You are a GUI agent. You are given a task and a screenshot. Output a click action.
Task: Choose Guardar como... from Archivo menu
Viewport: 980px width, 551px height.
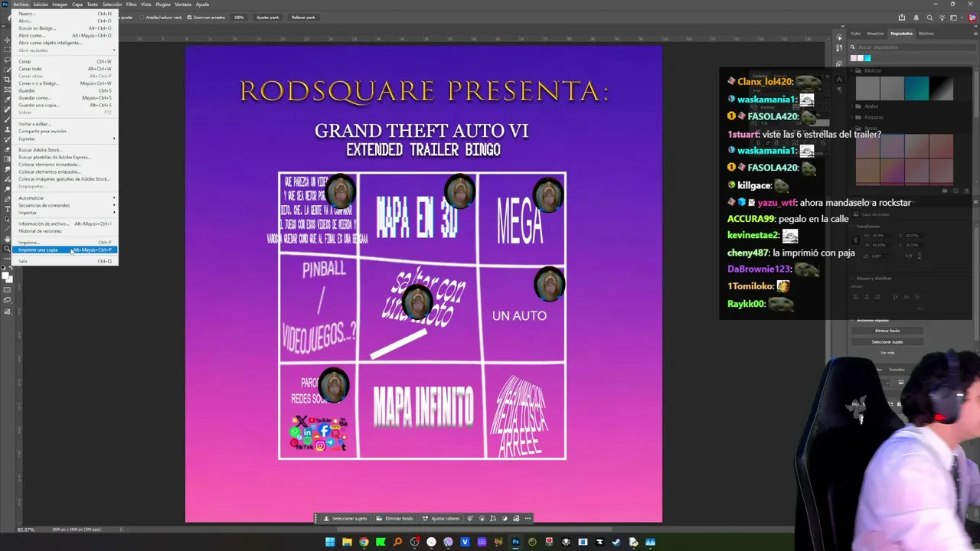[x=67, y=98]
